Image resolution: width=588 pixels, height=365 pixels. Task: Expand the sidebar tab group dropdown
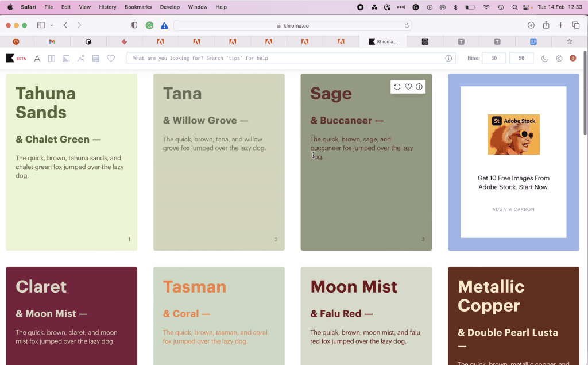(52, 25)
